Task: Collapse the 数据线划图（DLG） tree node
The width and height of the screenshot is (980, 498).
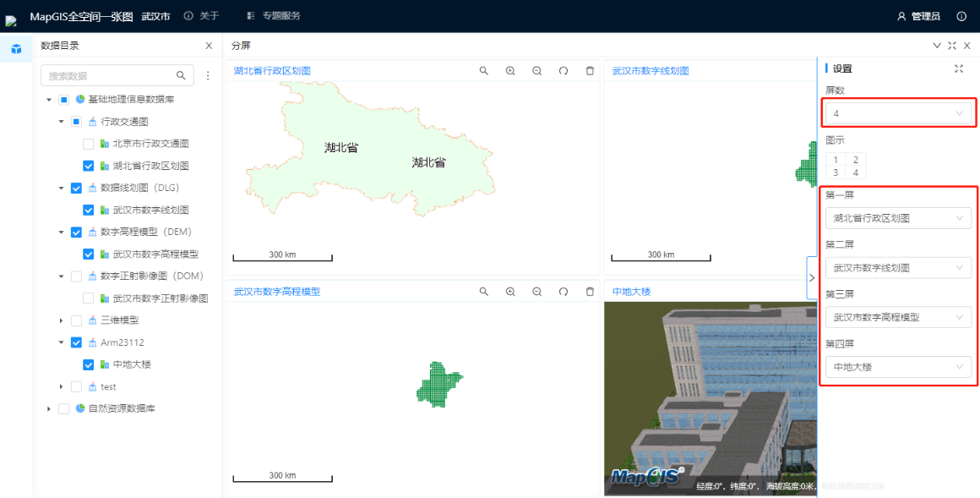Action: pyautogui.click(x=61, y=188)
